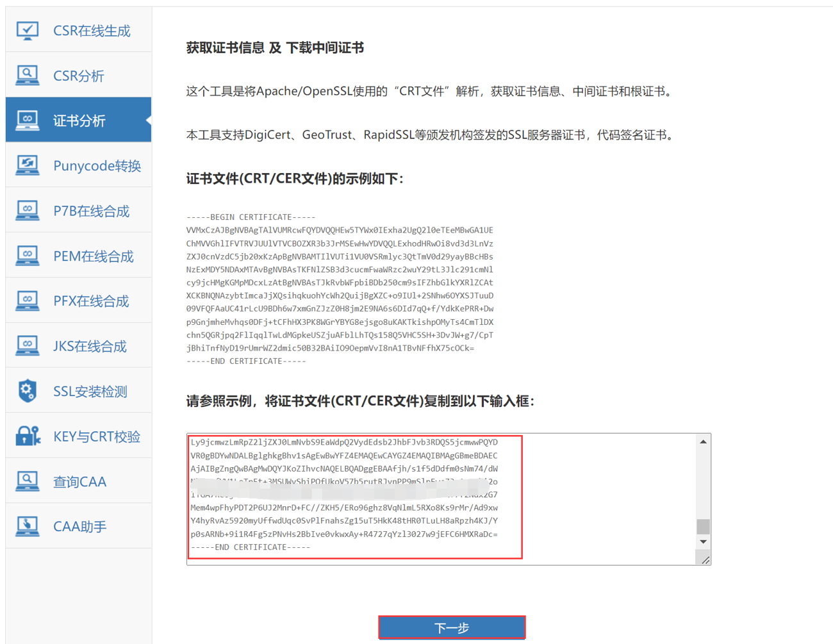Select PFX在线合成 from the sidebar

[91, 301]
